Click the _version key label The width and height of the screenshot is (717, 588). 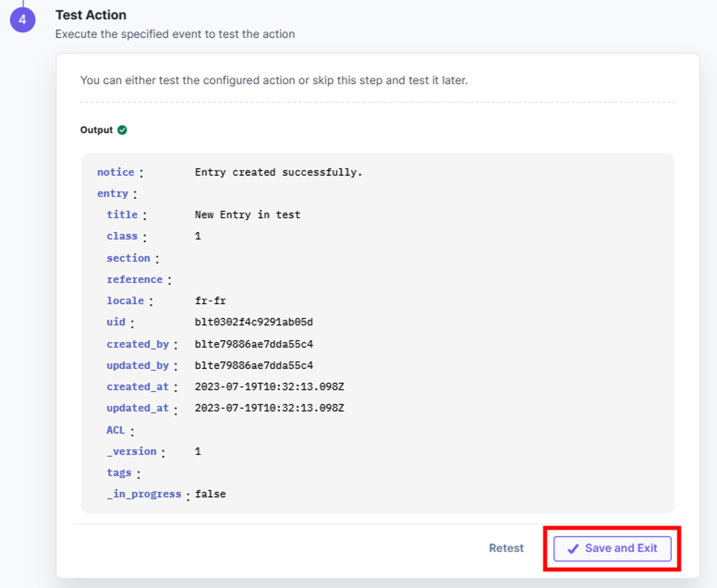132,451
